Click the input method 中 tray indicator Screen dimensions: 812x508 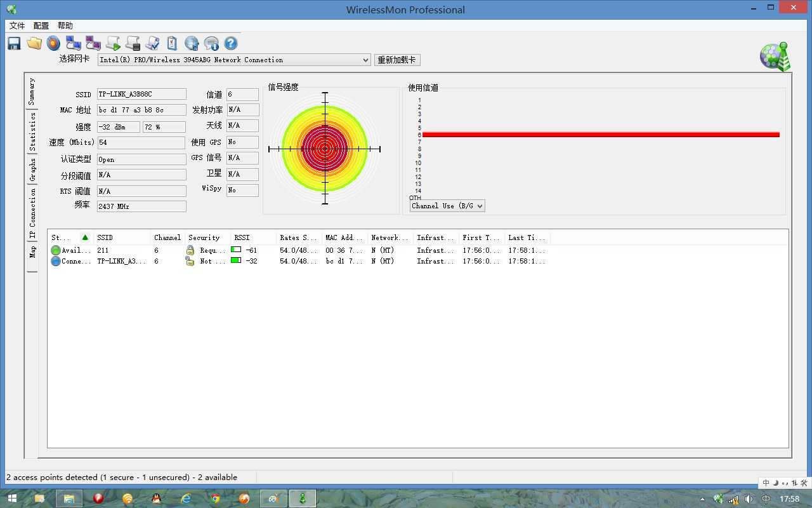click(766, 499)
